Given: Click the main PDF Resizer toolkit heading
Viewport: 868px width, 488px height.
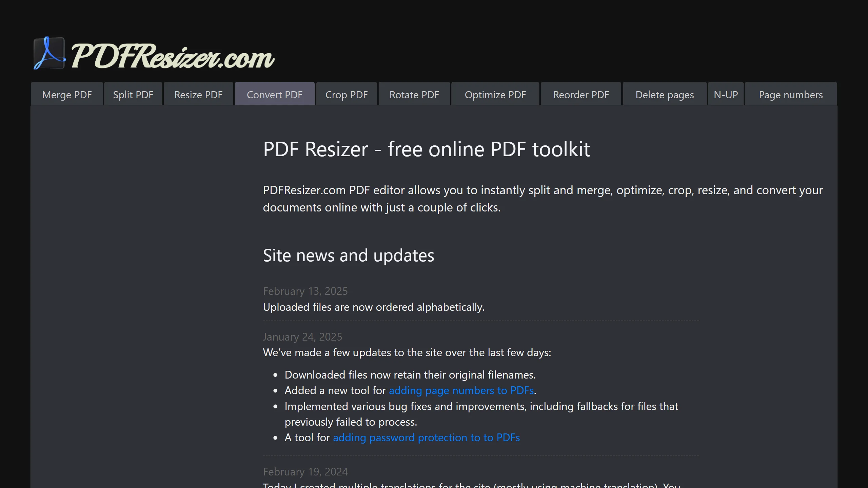Looking at the screenshot, I should (x=426, y=149).
